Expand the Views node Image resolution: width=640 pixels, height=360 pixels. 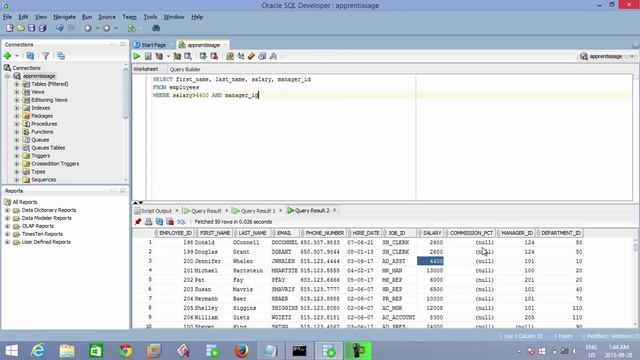tap(17, 92)
